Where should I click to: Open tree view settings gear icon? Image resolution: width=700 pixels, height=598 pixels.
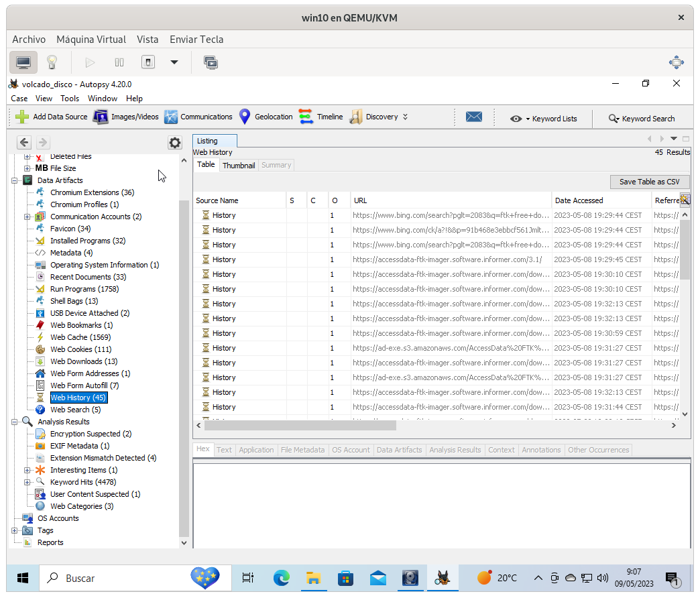pyautogui.click(x=174, y=142)
